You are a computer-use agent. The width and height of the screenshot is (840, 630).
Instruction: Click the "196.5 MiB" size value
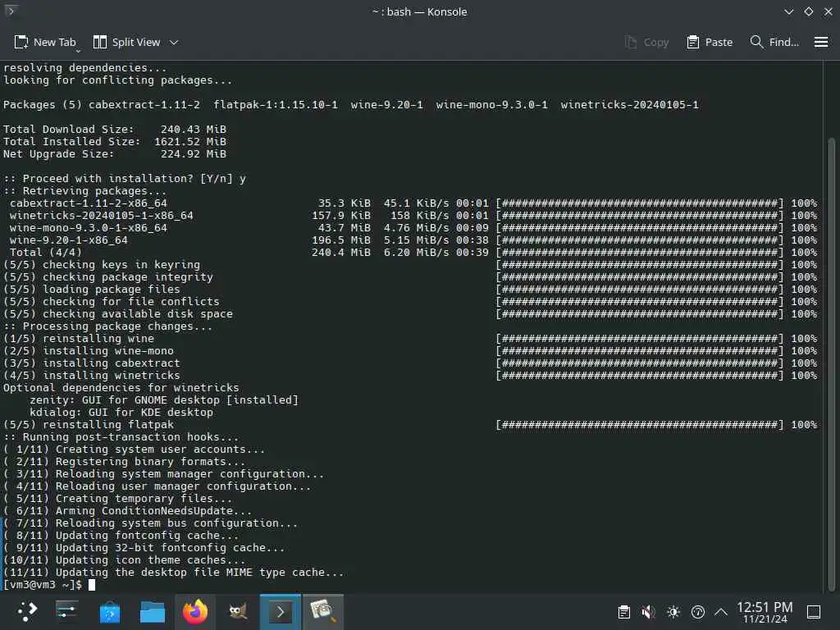pyautogui.click(x=340, y=240)
